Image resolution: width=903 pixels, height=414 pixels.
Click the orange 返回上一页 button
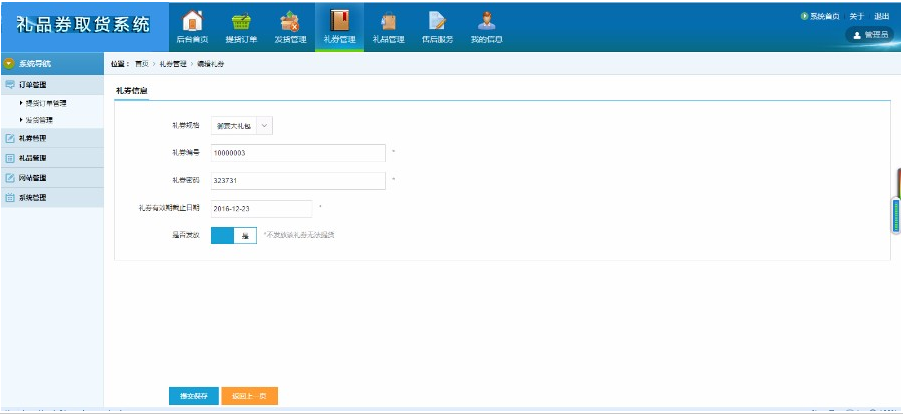[x=249, y=396]
